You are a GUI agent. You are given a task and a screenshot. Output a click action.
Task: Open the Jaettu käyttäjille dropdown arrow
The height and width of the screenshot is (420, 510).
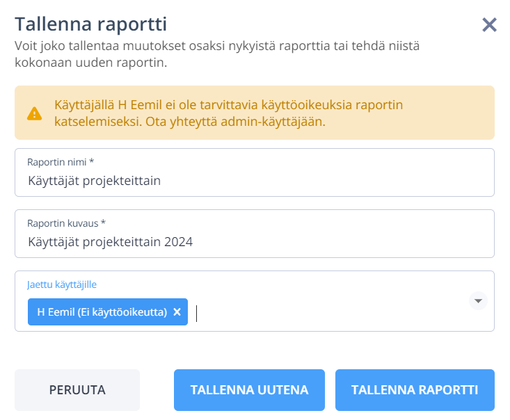[478, 300]
